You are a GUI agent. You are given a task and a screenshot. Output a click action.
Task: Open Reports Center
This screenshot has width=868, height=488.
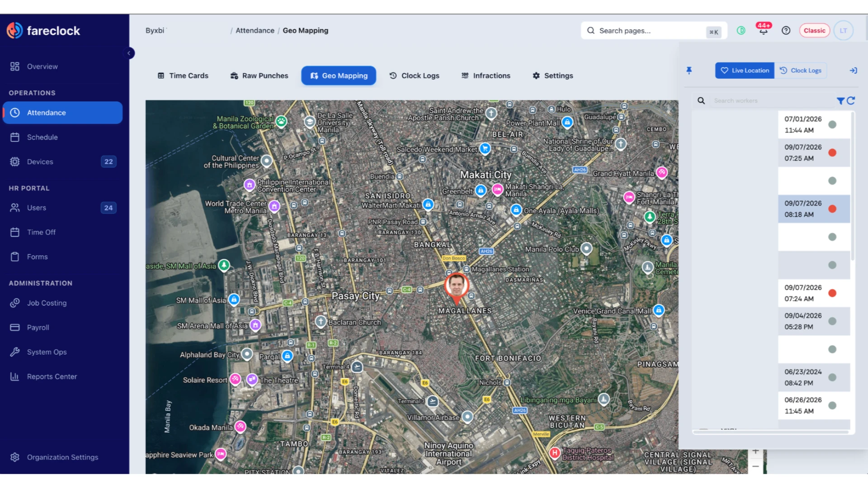pos(62,376)
